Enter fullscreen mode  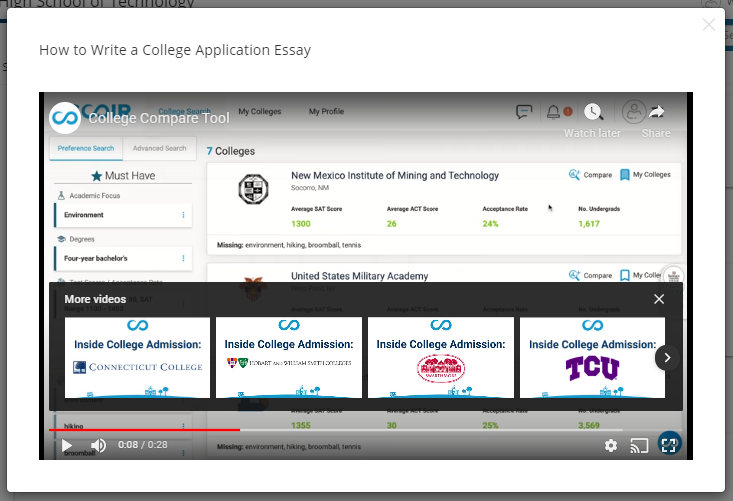coord(669,445)
